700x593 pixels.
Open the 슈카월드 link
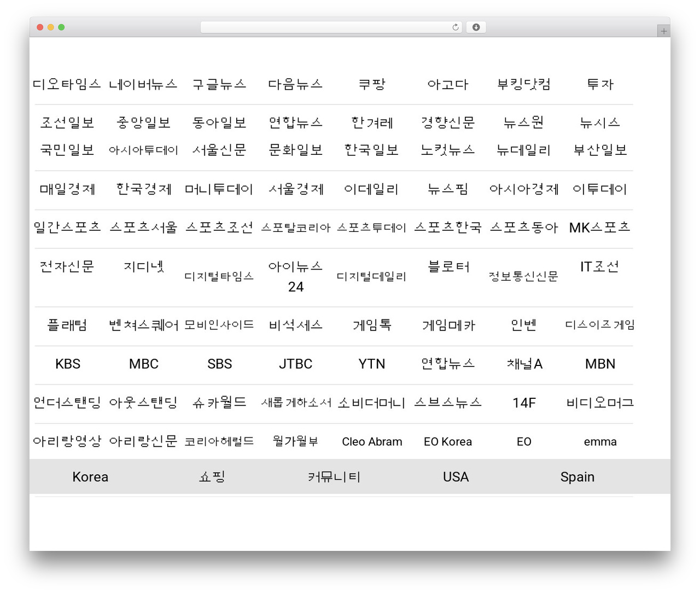point(219,403)
